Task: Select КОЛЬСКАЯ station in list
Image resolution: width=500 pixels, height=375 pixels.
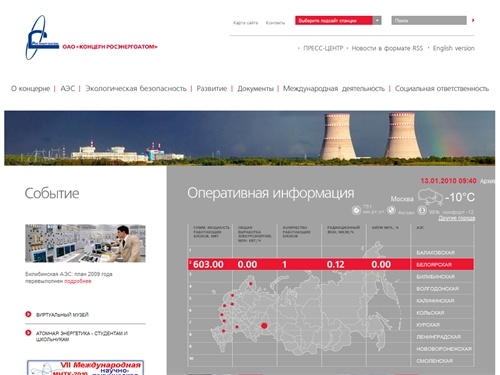Action: click(x=430, y=313)
